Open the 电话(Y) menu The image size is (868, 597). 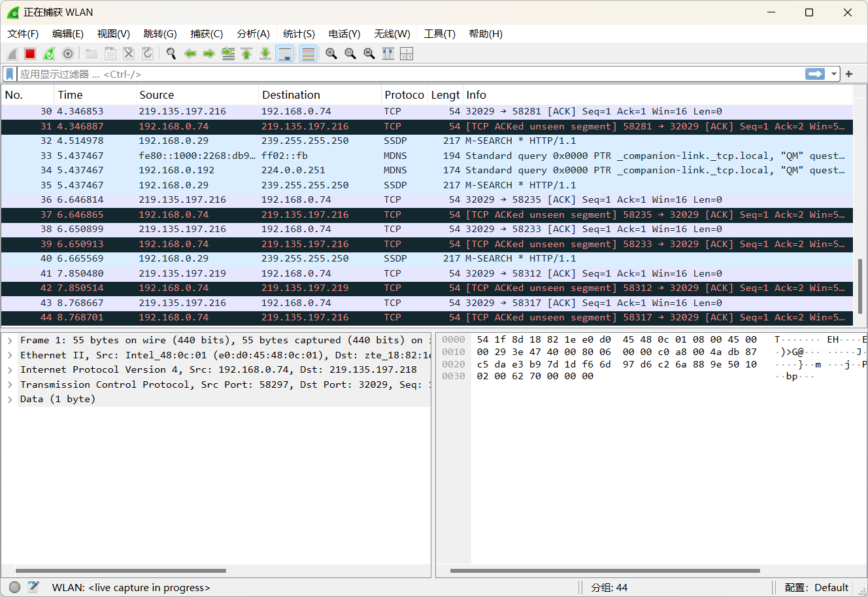[344, 34]
